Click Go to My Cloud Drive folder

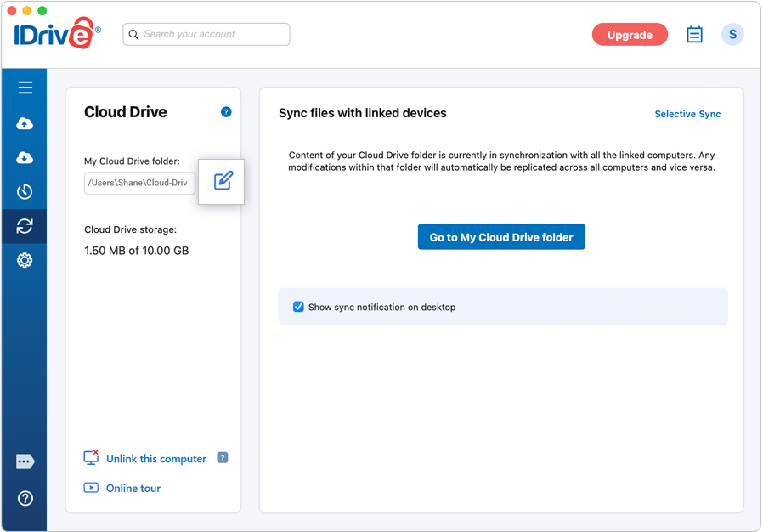click(501, 237)
